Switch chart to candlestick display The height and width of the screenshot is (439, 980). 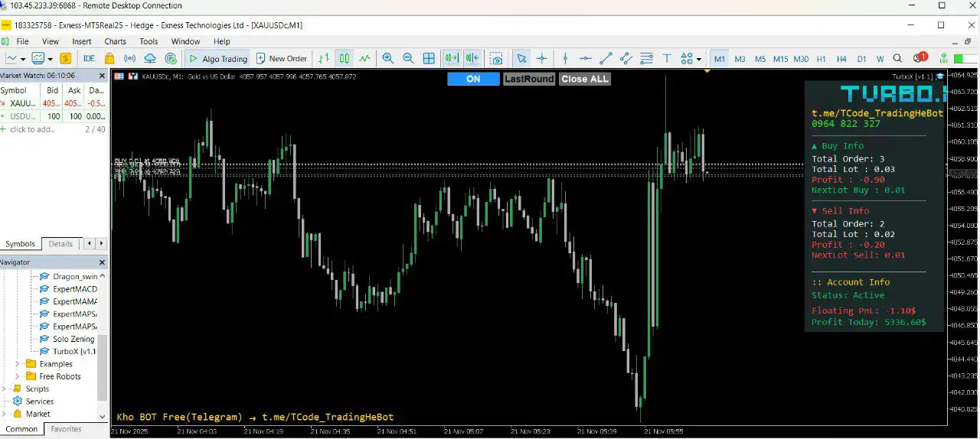pyautogui.click(x=345, y=58)
